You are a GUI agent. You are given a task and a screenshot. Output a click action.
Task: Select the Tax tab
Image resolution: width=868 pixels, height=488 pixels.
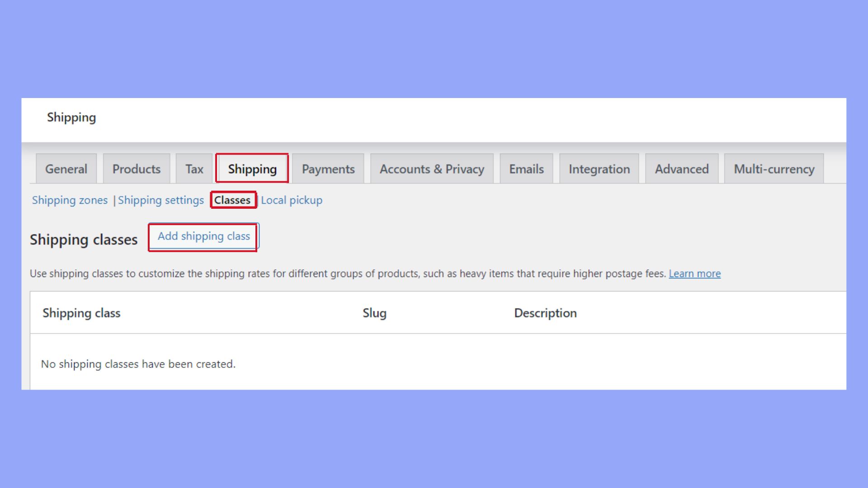[x=194, y=169]
